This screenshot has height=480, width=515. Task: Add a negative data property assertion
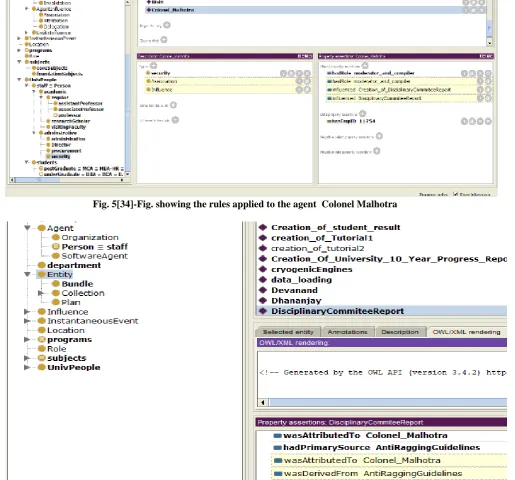[x=376, y=151]
